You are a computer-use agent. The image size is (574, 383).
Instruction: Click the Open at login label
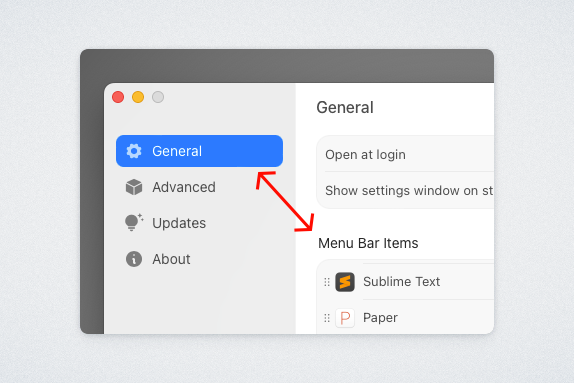click(x=365, y=155)
